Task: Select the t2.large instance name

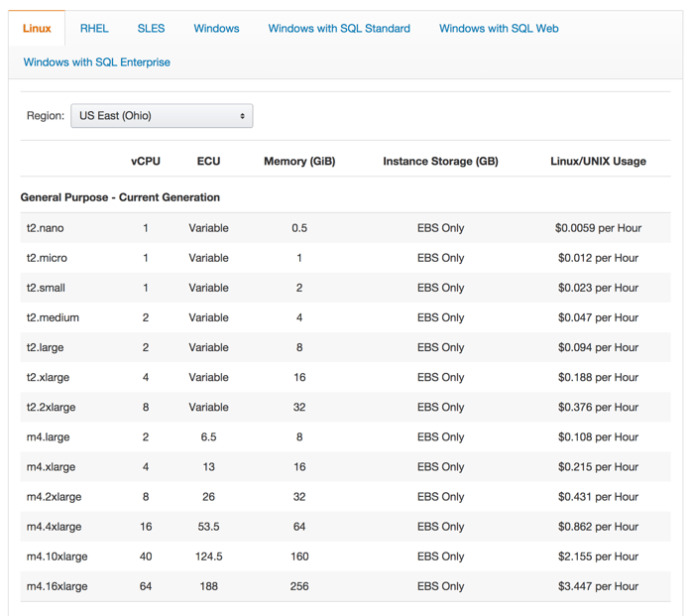Action: (x=45, y=347)
